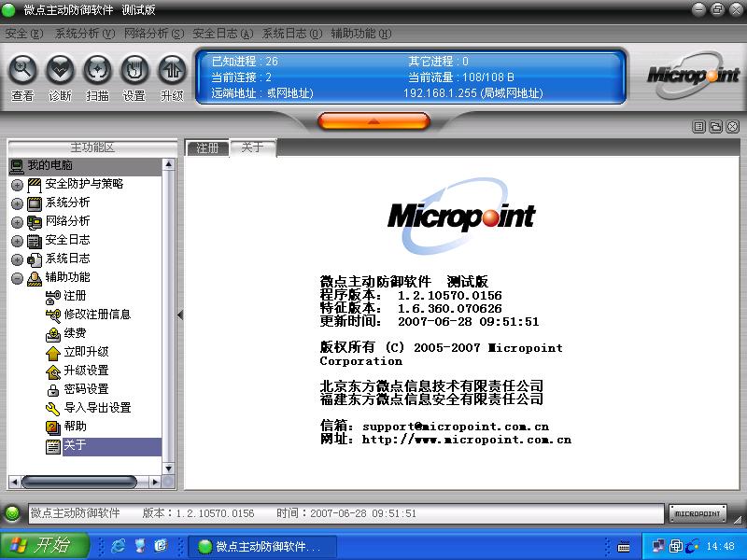Click the 修改注册信息 key icon
This screenshot has height=560, width=747.
coord(53,315)
